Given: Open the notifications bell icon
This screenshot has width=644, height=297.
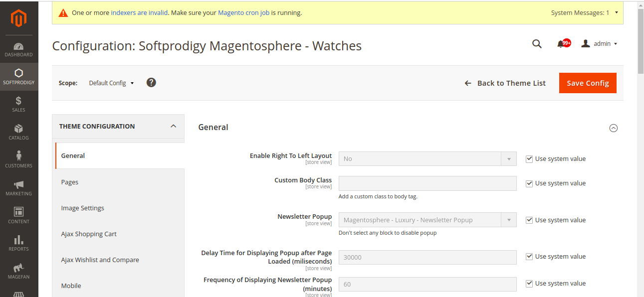Looking at the screenshot, I should coord(561,44).
